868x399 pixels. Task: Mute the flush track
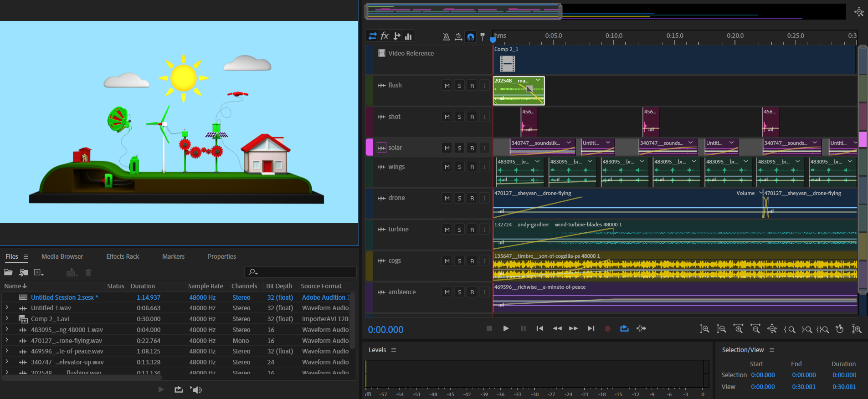[447, 86]
